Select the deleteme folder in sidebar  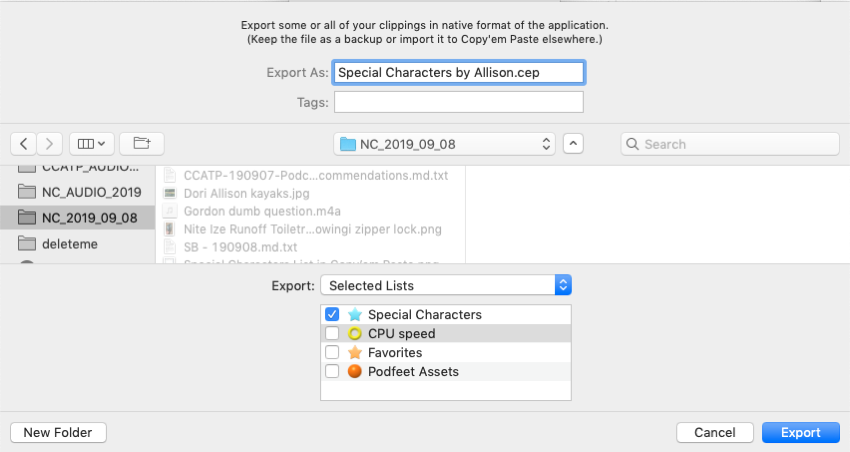pyautogui.click(x=68, y=243)
